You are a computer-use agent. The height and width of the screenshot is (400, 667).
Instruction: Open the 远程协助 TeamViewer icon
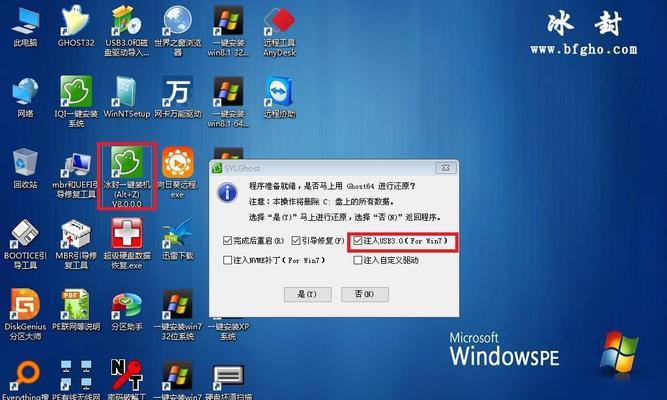pos(279,98)
